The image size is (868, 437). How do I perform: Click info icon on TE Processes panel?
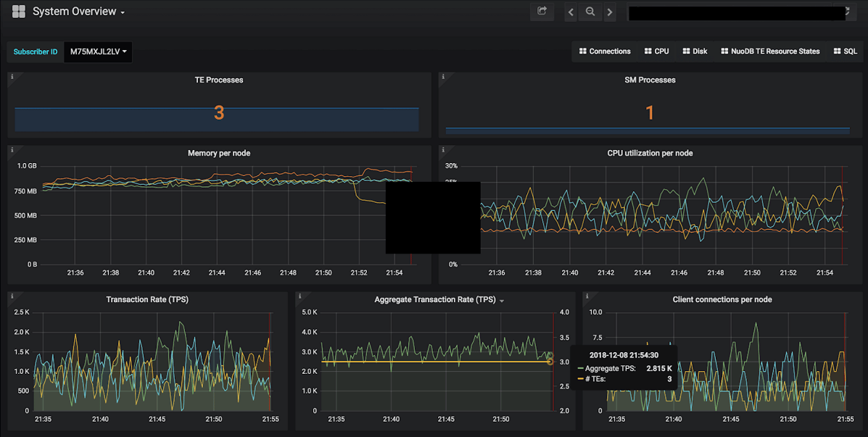tap(12, 77)
